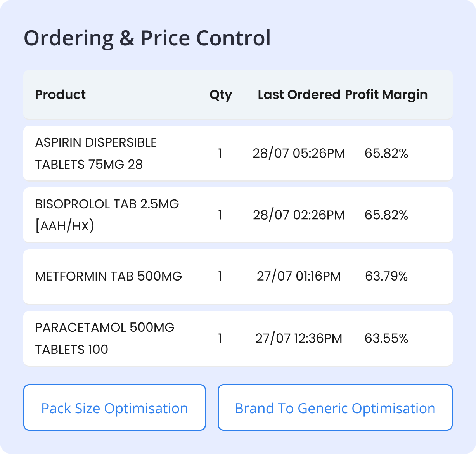The image size is (476, 454).
Task: Click the 27/07 01:16PM order date
Action: [299, 276]
